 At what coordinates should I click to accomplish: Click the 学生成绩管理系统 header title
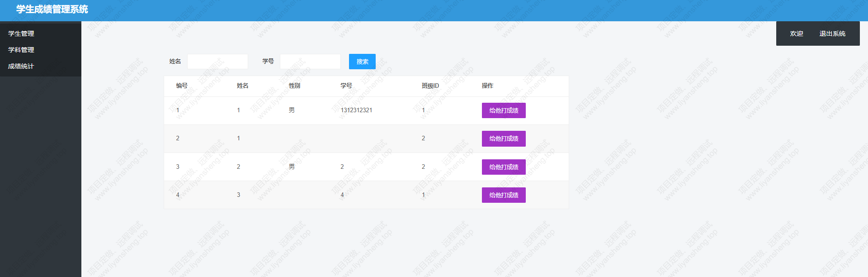point(52,10)
